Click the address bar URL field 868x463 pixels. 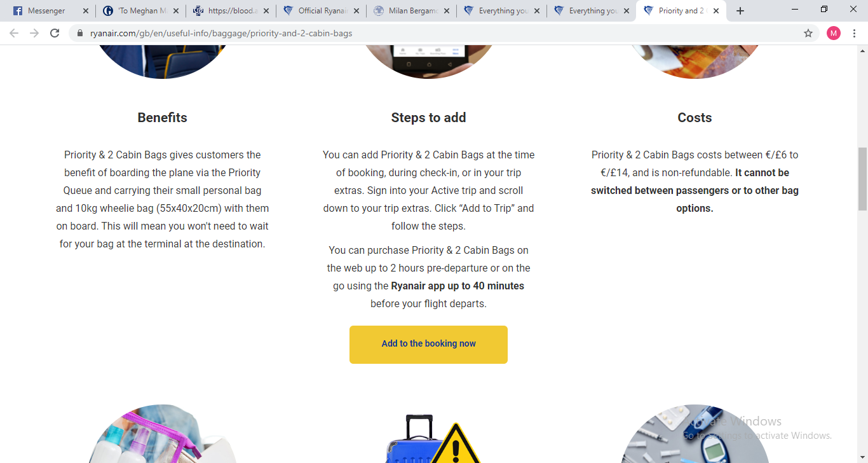(x=438, y=33)
